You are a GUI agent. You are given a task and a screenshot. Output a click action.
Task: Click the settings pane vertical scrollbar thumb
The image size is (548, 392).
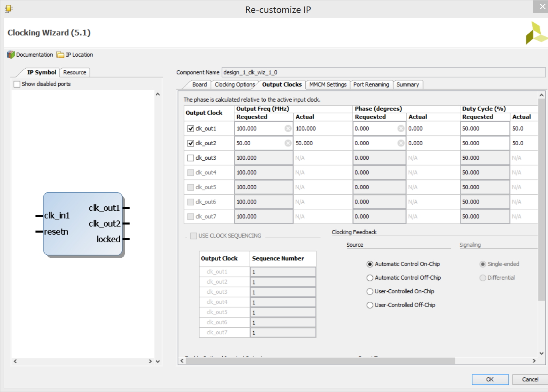[542, 200]
